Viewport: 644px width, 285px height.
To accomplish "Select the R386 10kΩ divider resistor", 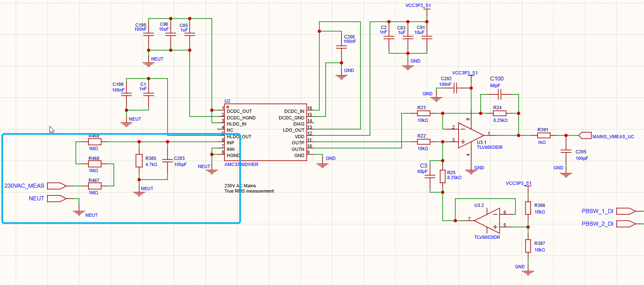I will point(528,208).
